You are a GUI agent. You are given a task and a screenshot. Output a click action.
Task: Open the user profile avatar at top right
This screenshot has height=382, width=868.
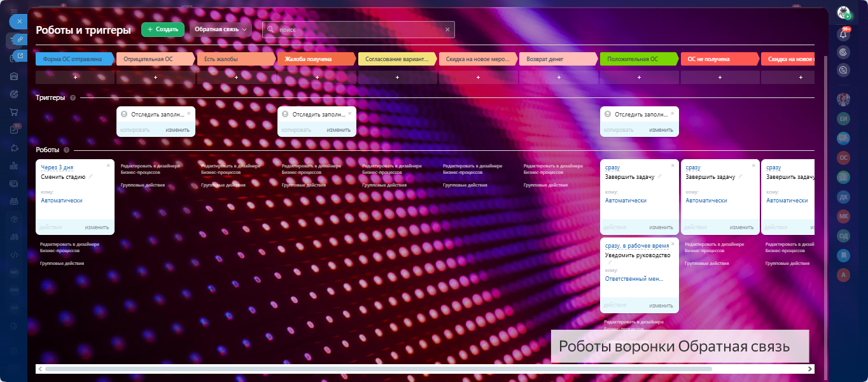click(844, 12)
